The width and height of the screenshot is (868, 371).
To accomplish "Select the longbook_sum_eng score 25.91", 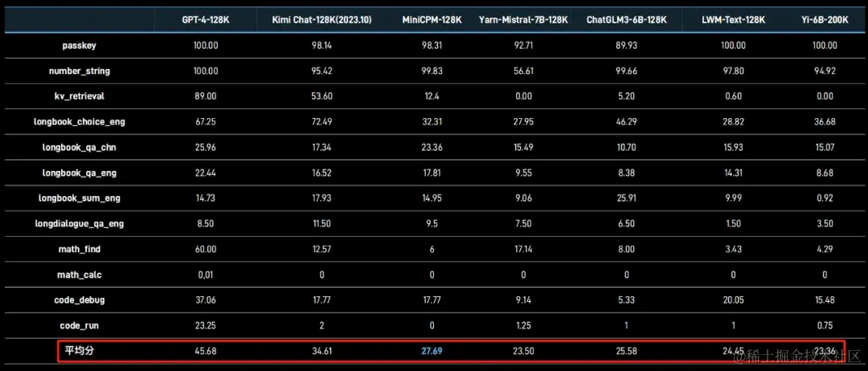I will (627, 198).
